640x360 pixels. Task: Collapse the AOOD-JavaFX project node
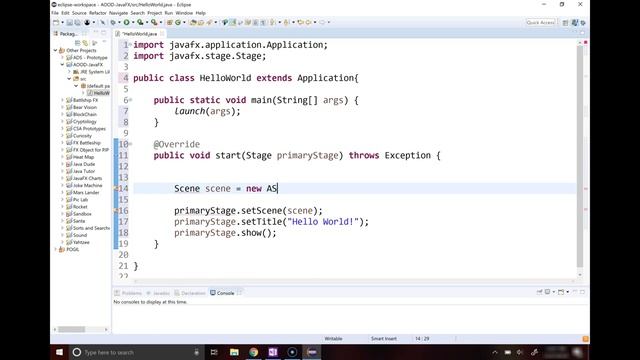tap(62, 64)
